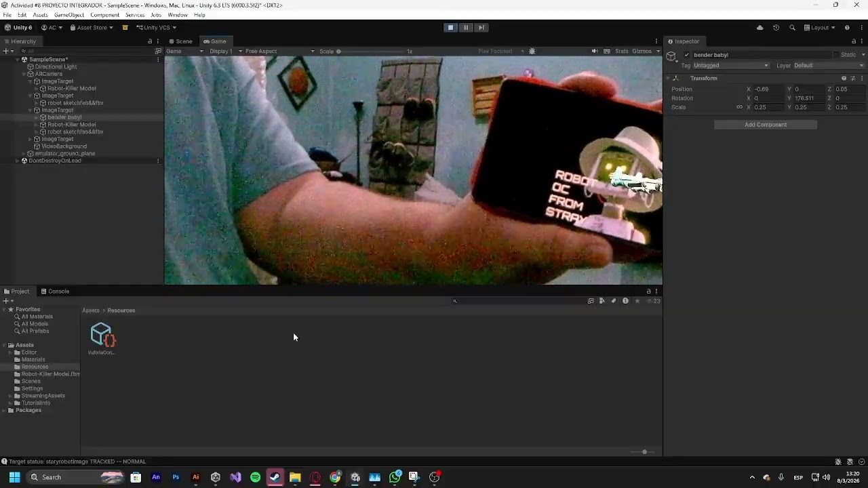
Task: Open the cloud services icon in toolbar
Action: [x=759, y=28]
